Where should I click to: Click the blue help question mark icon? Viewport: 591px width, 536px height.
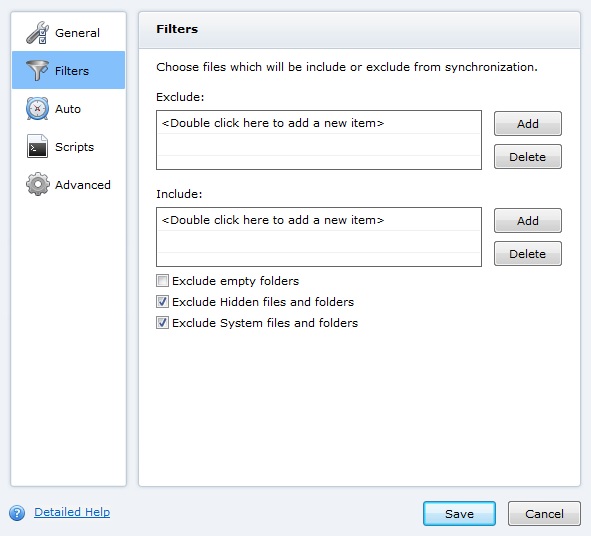17,513
